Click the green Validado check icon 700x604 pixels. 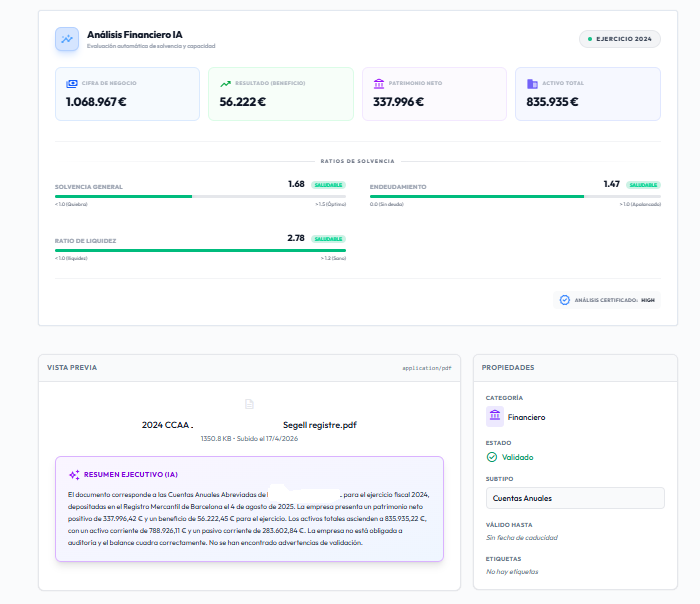pos(492,457)
